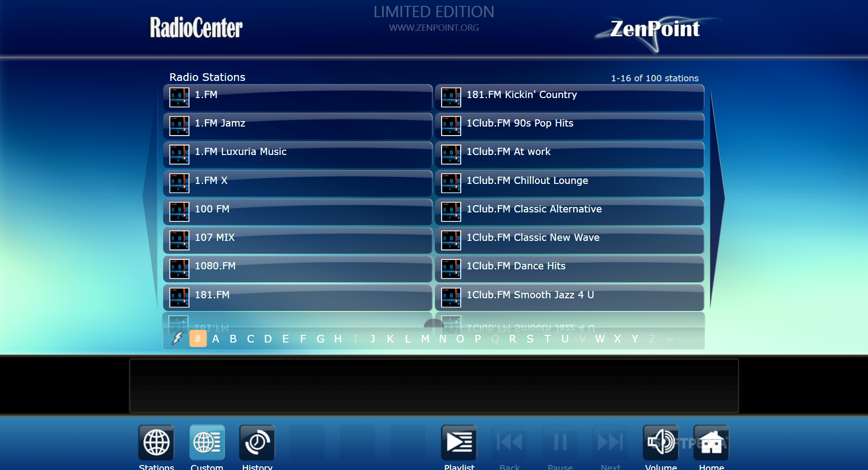The height and width of the screenshot is (470, 868).
Task: Play the 1.FM Luxuria Music station
Action: pyautogui.click(x=298, y=155)
